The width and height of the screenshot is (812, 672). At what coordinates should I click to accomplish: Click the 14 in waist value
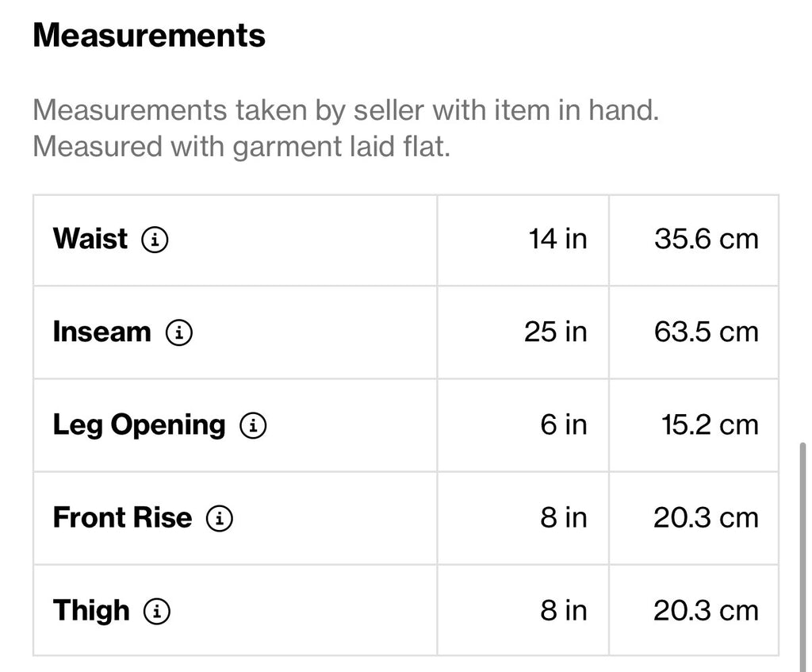(557, 240)
